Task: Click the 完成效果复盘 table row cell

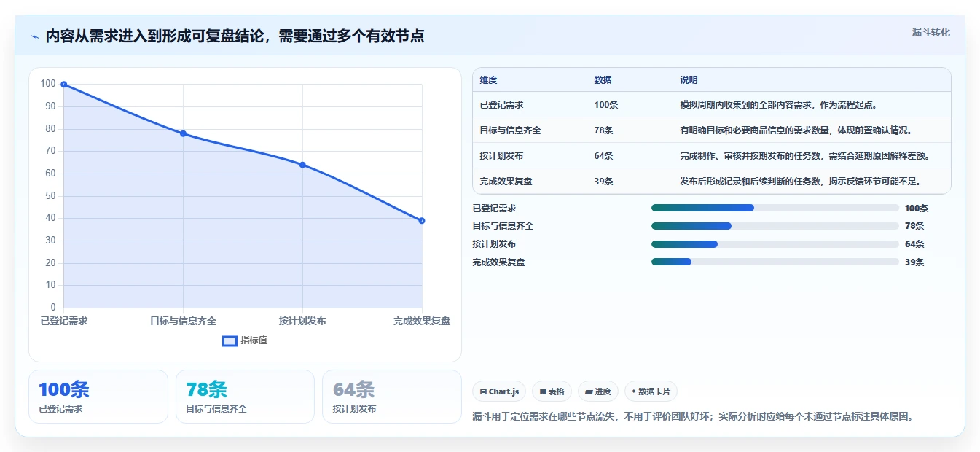Action: [506, 182]
